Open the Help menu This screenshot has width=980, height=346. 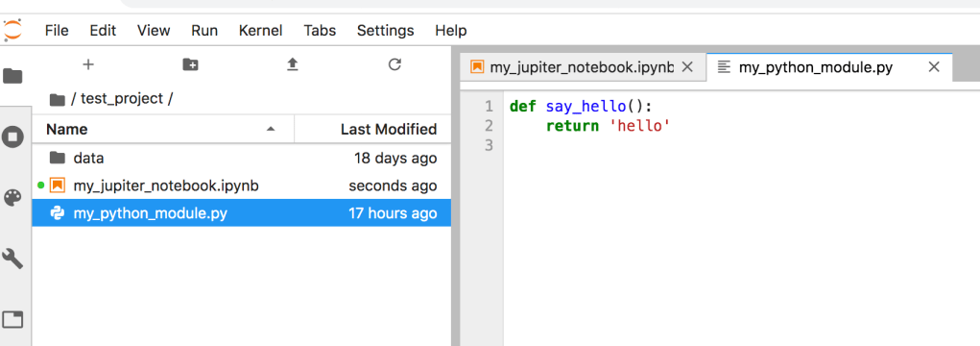click(450, 30)
